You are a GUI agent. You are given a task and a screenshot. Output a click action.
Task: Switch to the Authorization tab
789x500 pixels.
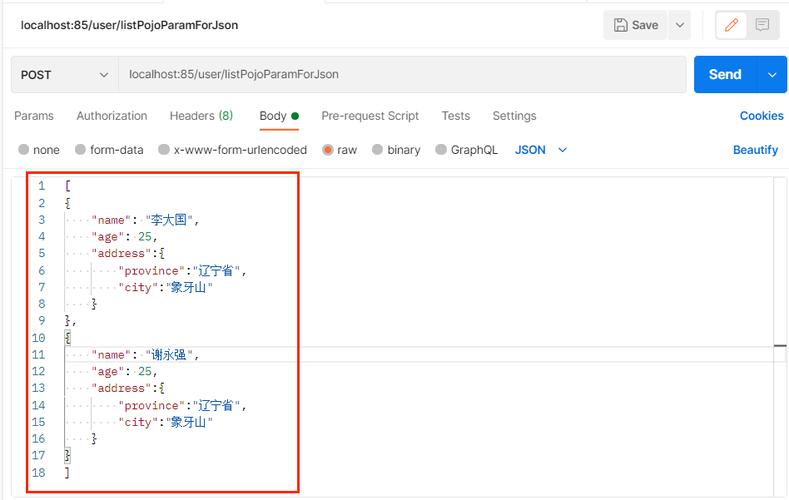pos(112,116)
